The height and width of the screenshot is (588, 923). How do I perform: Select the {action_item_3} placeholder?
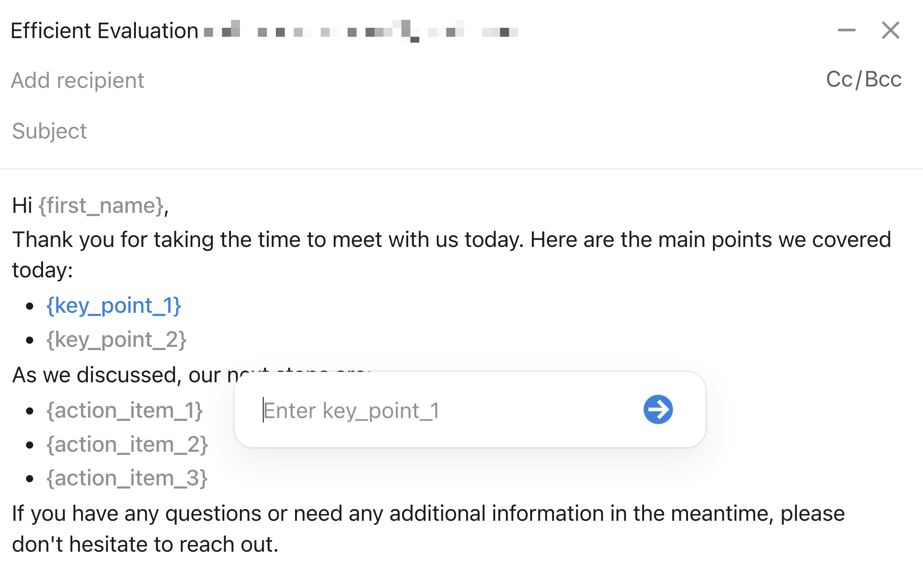tap(127, 478)
